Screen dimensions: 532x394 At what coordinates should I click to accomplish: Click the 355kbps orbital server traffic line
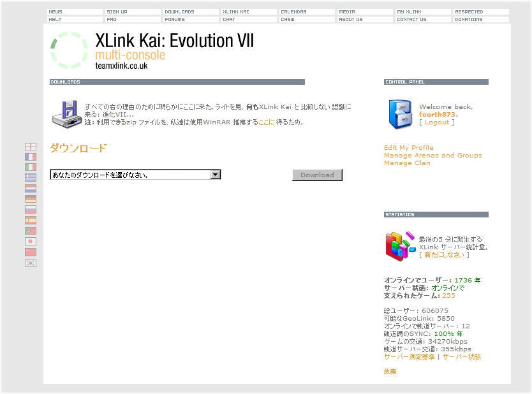427,349
